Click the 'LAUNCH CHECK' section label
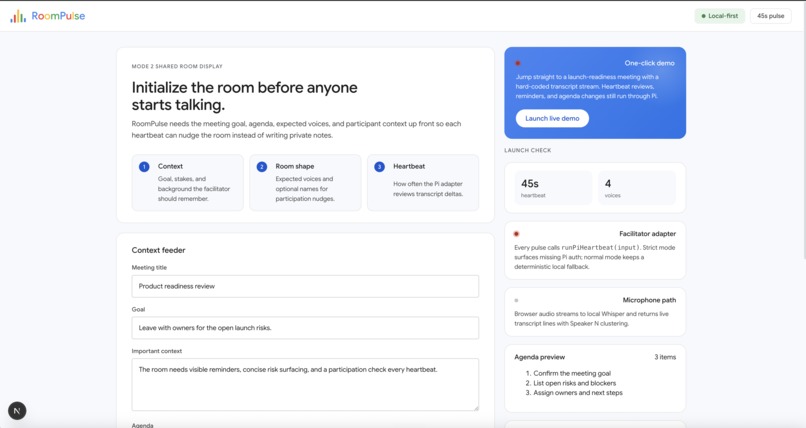The height and width of the screenshot is (428, 806). (x=527, y=151)
